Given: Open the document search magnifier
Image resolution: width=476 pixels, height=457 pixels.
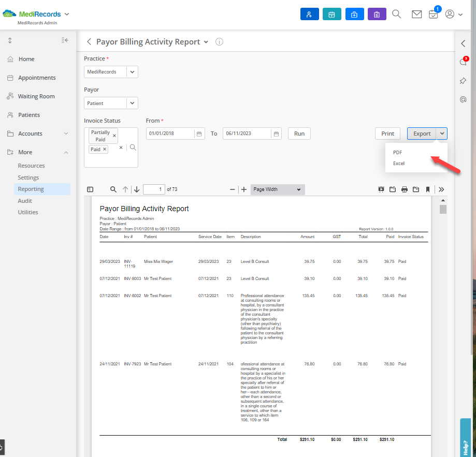Looking at the screenshot, I should pyautogui.click(x=113, y=189).
